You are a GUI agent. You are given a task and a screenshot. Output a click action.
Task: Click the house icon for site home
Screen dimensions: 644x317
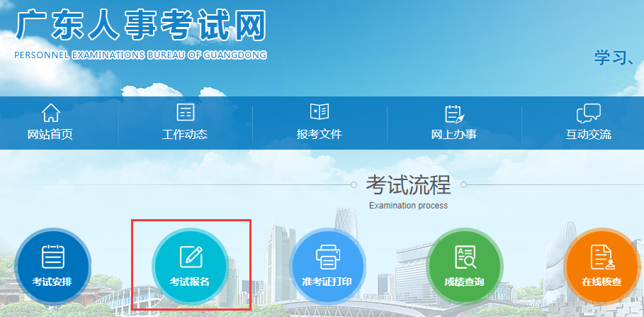tap(51, 113)
